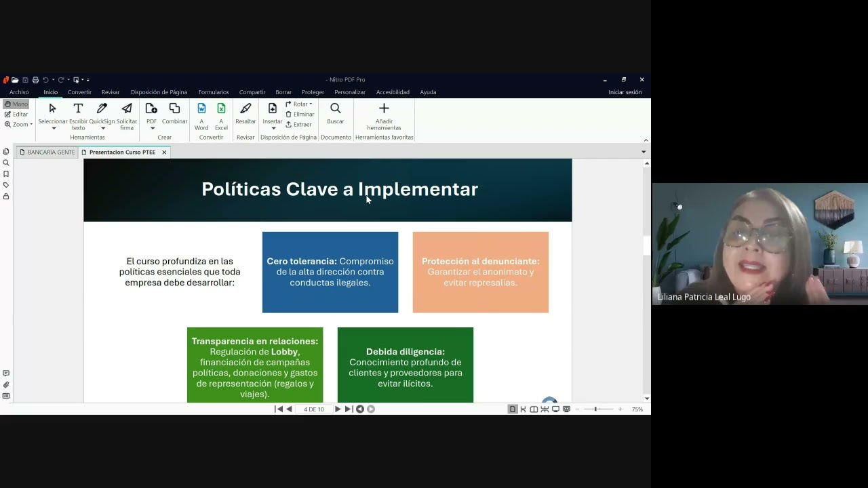Screen dimensions: 868x488
Task: Open the QuickSign dropdown arrow
Action: [x=102, y=128]
